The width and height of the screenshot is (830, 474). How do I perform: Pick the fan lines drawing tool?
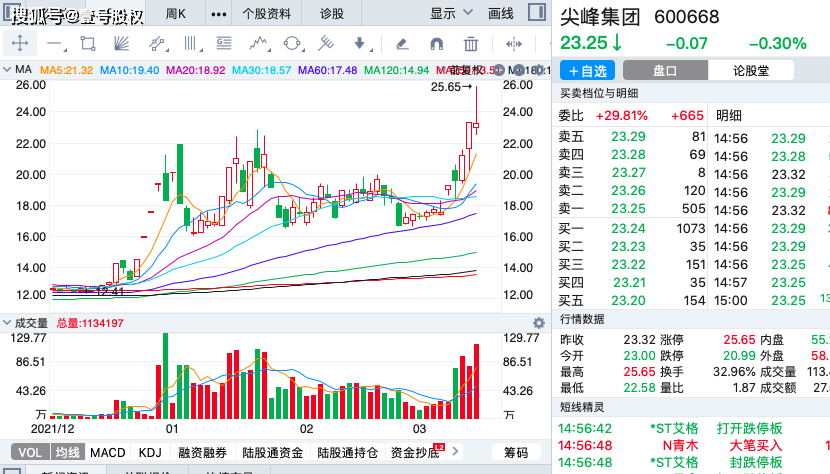pos(121,43)
